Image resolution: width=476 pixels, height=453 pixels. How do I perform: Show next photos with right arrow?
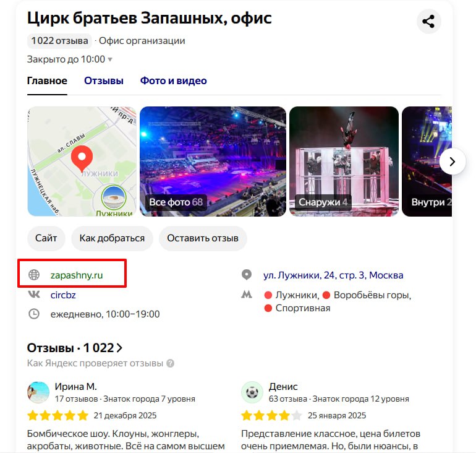(x=452, y=162)
